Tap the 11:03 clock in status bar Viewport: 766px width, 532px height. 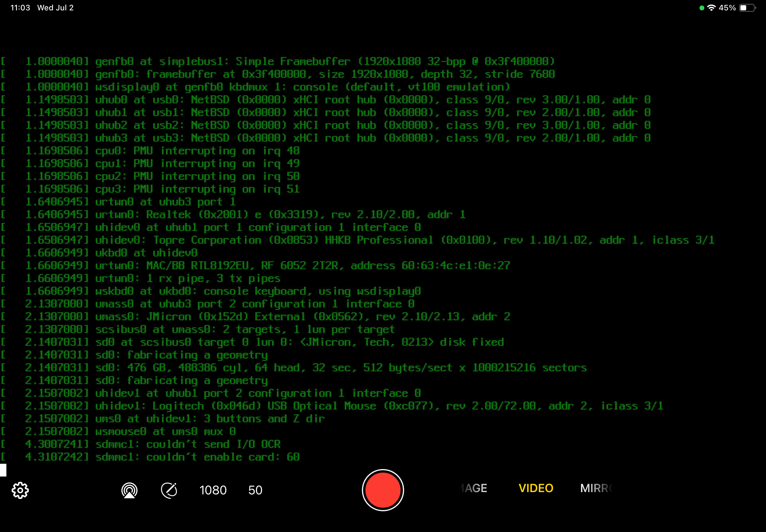(20, 8)
